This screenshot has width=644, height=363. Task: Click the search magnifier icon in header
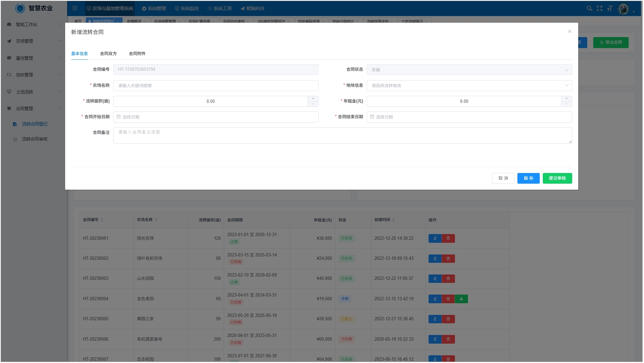coord(590,8)
